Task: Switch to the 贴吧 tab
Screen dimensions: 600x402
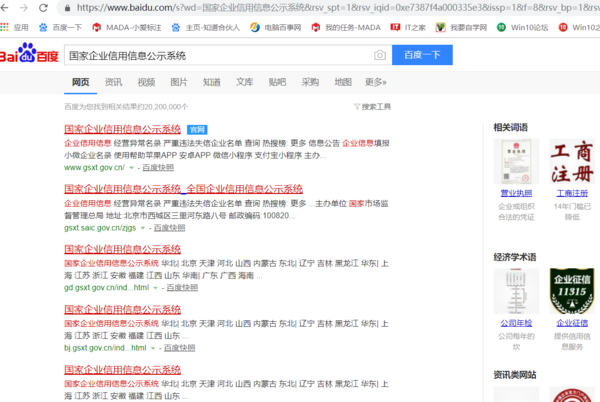Action: click(x=277, y=82)
